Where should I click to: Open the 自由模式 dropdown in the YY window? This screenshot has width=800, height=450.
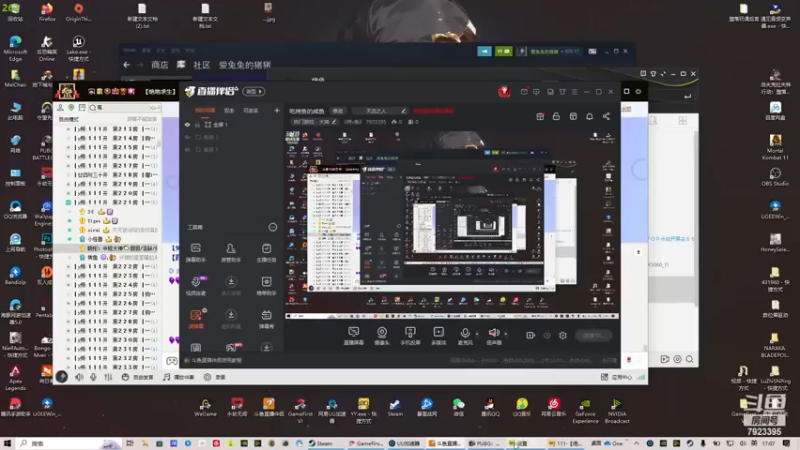[69, 119]
